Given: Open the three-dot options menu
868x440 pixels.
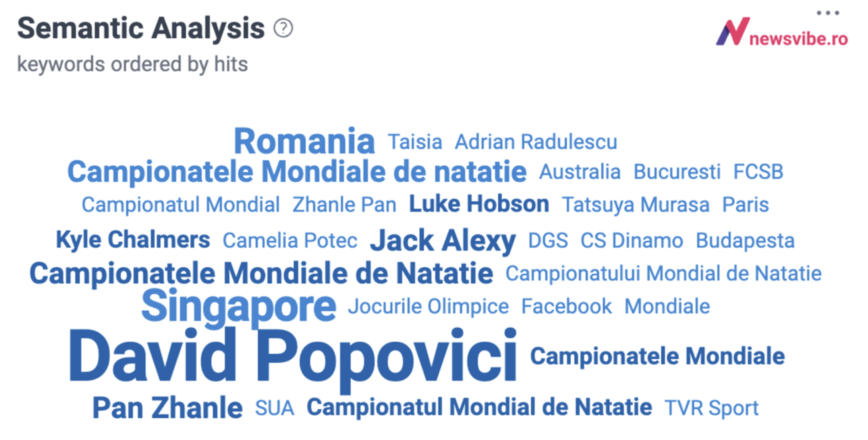Looking at the screenshot, I should [828, 13].
